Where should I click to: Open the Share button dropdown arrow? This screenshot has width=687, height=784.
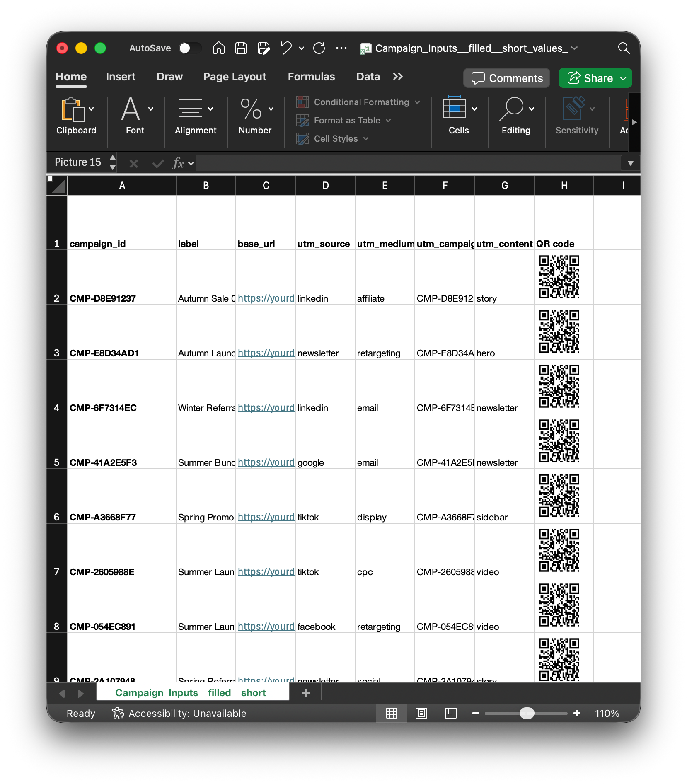click(623, 78)
